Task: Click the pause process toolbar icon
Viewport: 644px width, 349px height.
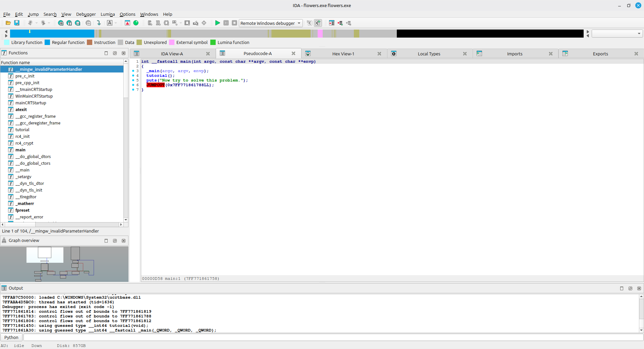Action: [x=226, y=23]
